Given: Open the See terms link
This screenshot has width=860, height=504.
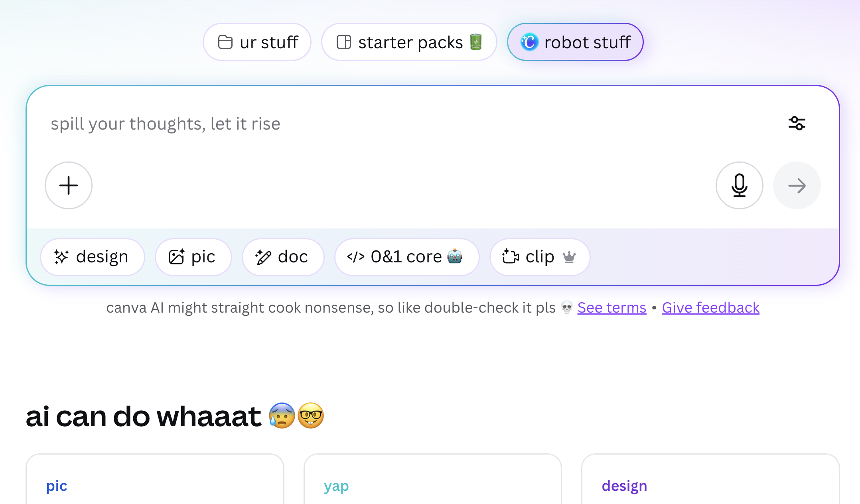Looking at the screenshot, I should click(612, 307).
